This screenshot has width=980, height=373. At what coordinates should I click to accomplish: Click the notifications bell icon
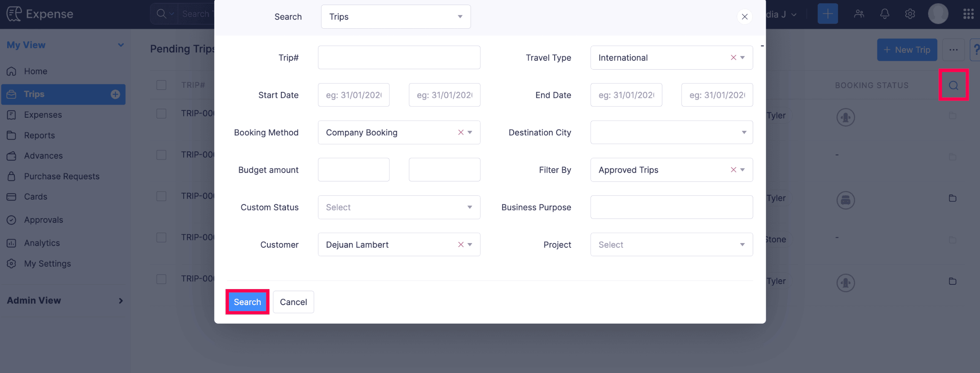(885, 14)
